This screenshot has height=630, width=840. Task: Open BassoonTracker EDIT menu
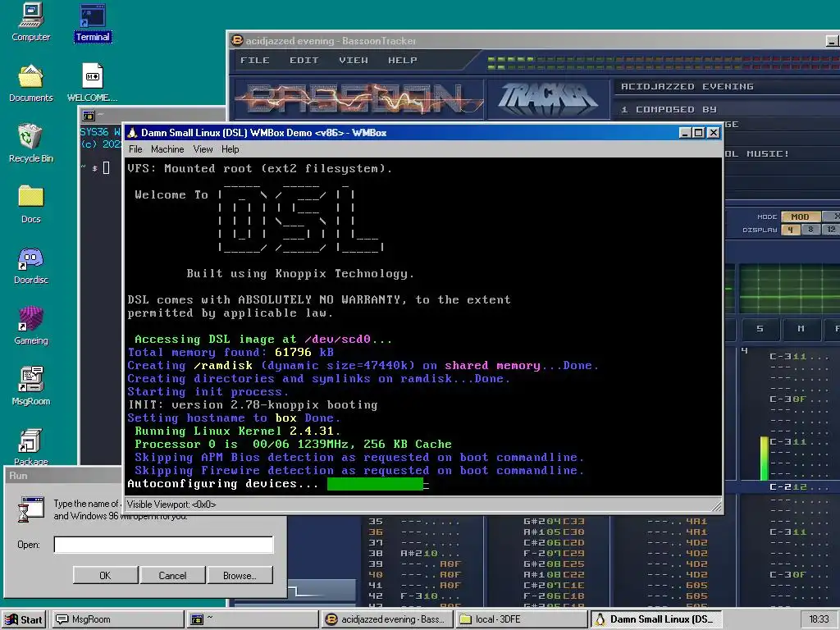[x=304, y=60]
